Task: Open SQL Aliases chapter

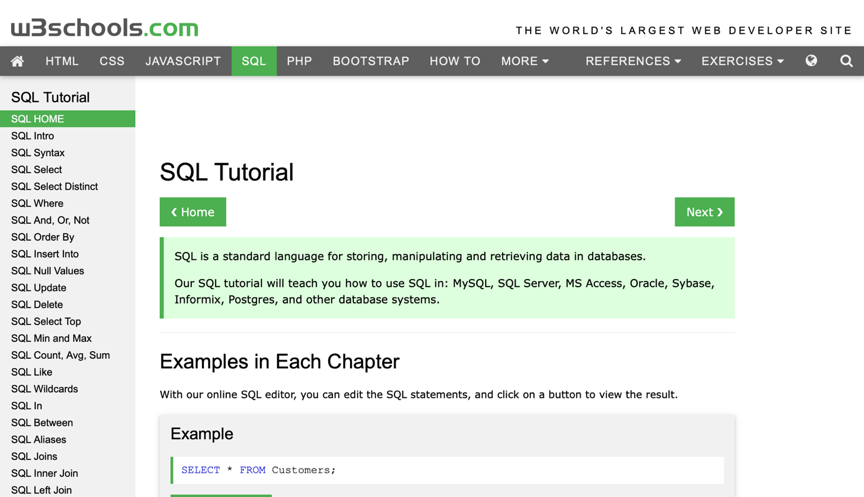Action: click(x=39, y=440)
